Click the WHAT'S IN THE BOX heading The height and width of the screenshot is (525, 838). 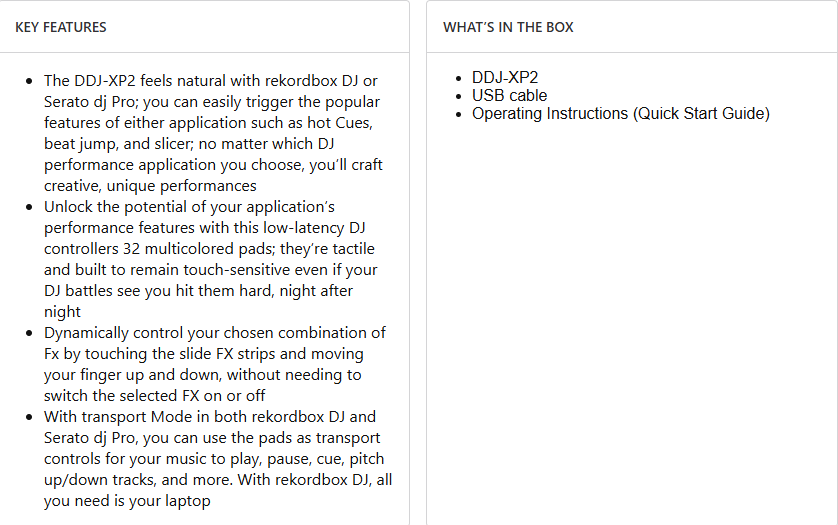[x=508, y=27]
